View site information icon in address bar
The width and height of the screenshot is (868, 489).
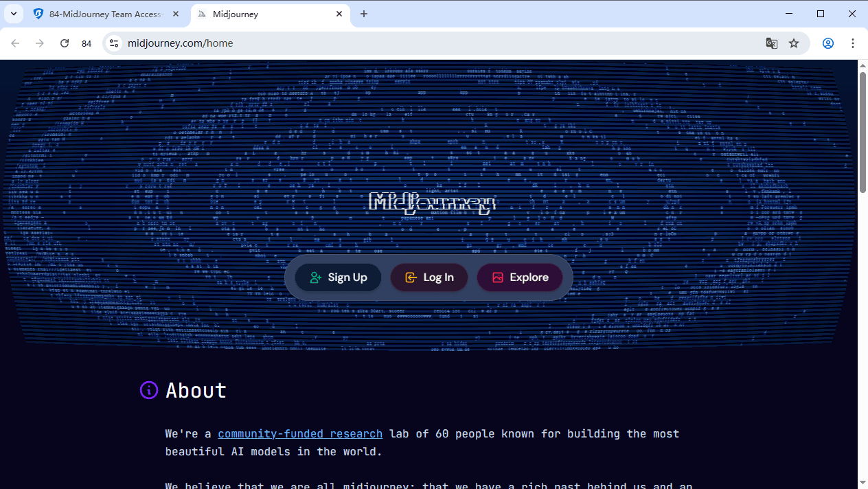click(x=115, y=43)
